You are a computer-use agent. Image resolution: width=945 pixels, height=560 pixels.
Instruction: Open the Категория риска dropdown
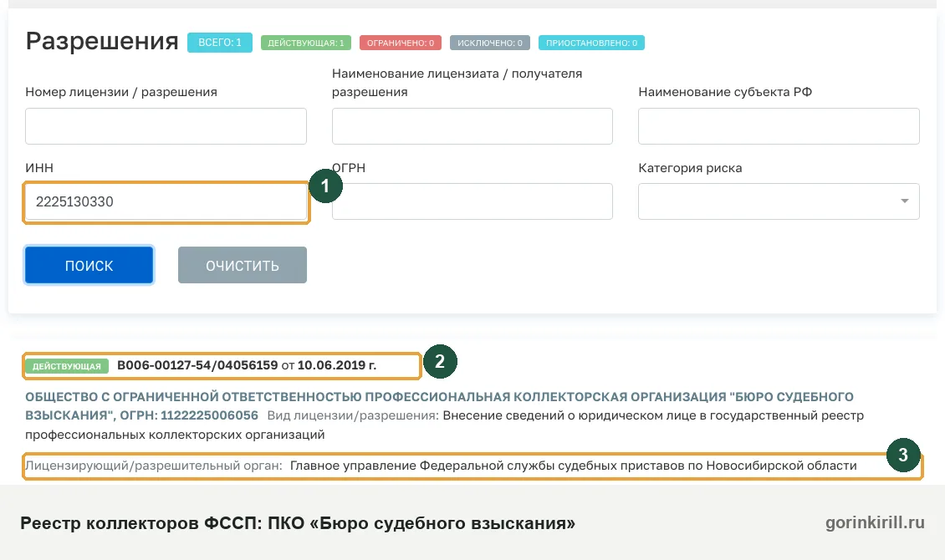(x=779, y=201)
